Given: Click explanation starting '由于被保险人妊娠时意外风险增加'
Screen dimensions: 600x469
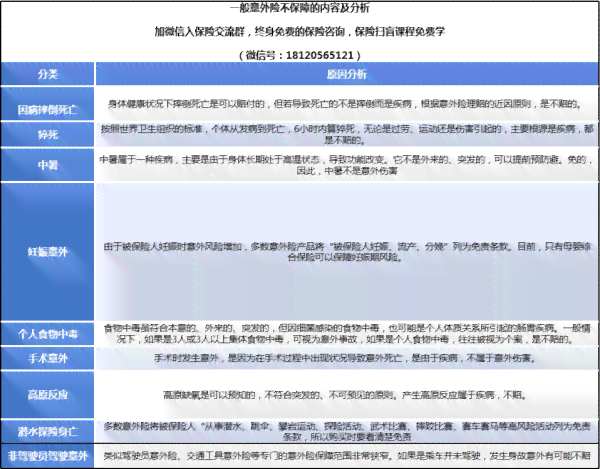Looking at the screenshot, I should 347,252.
